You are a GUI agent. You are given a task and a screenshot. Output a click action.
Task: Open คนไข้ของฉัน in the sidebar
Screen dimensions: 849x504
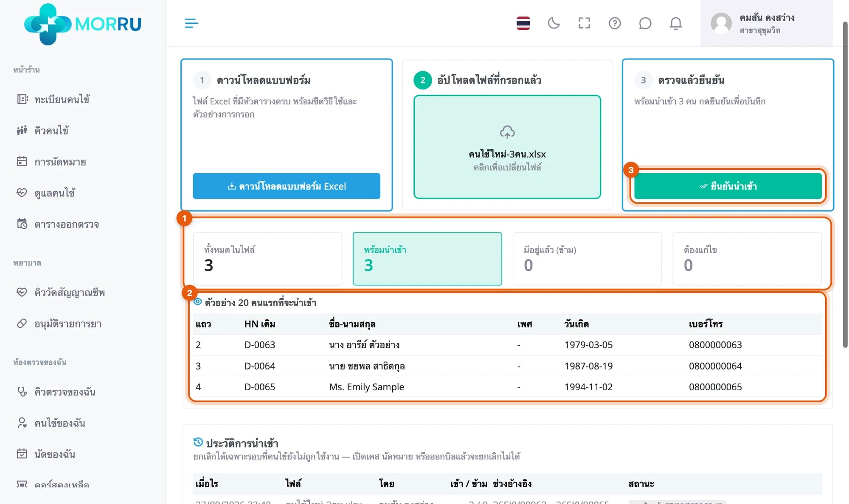(60, 423)
